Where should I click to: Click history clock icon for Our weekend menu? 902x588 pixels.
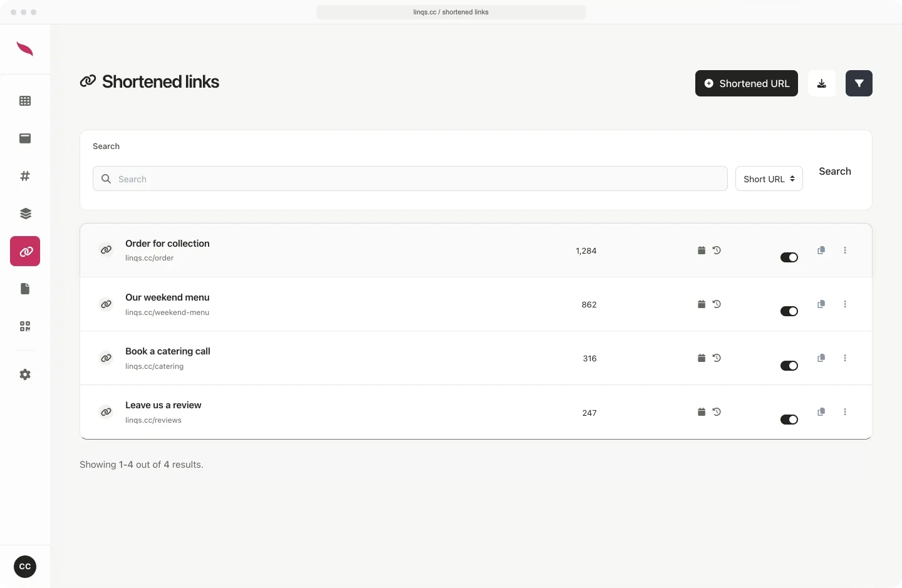[717, 304]
